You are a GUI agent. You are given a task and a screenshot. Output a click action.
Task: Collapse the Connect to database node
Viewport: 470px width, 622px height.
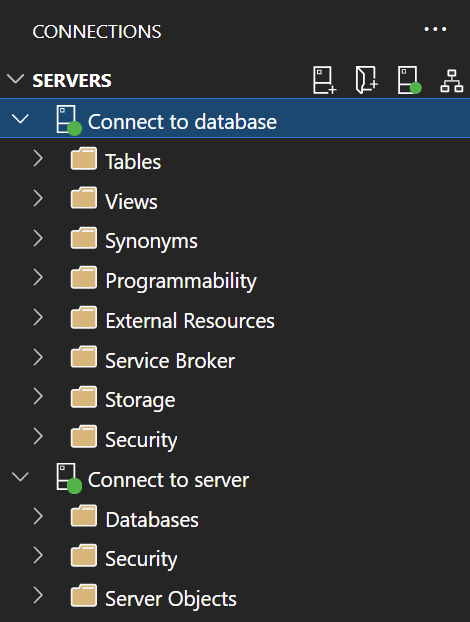20,119
